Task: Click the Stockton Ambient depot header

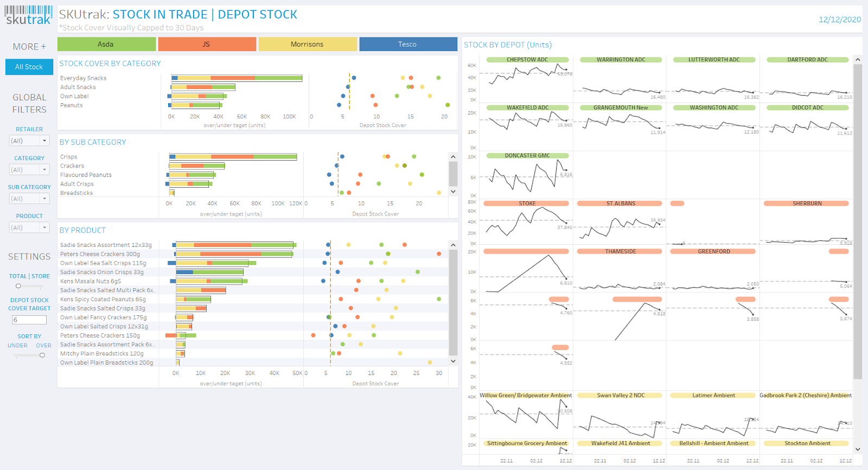Action: [807, 443]
